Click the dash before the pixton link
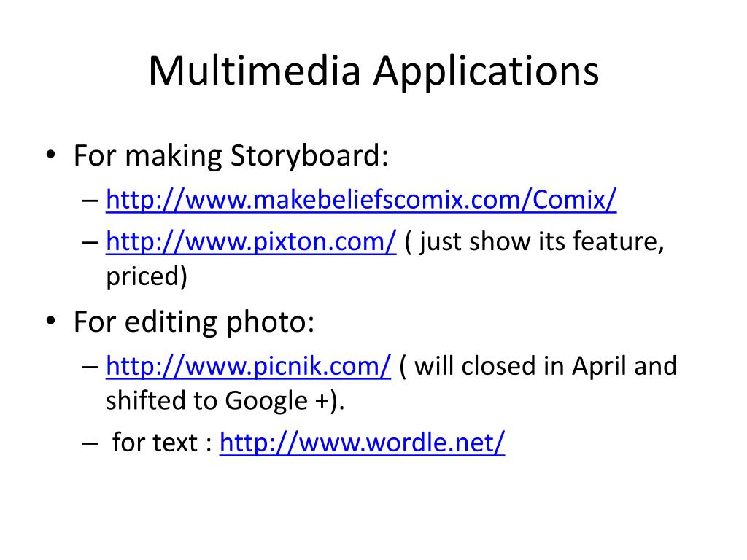 point(90,243)
